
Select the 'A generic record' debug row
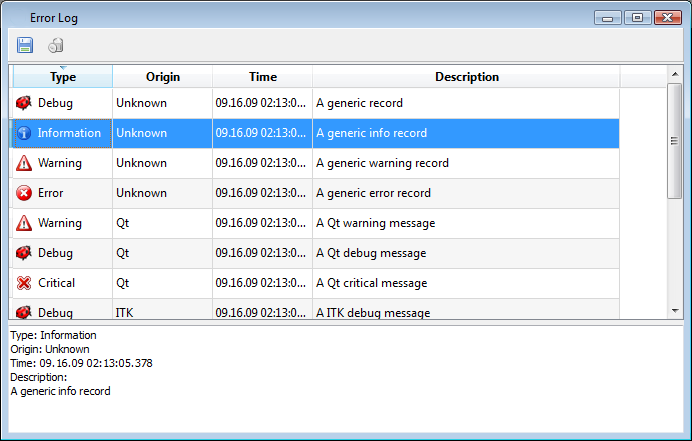pyautogui.click(x=359, y=103)
